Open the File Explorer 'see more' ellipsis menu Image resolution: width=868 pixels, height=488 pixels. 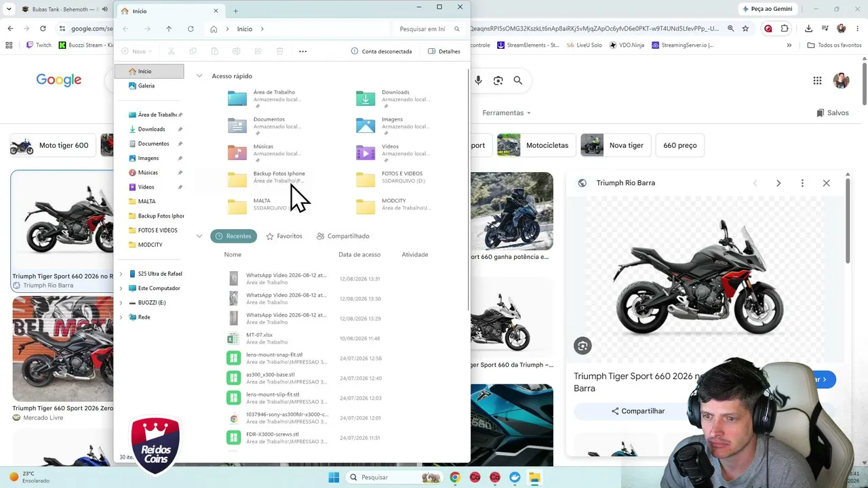tap(302, 52)
